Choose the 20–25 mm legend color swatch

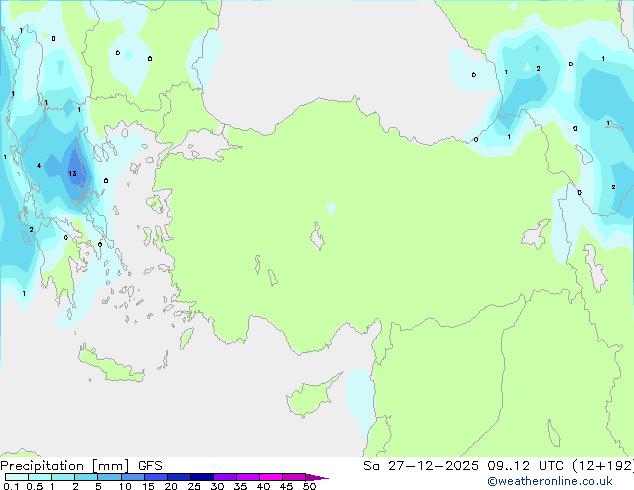[178, 477]
